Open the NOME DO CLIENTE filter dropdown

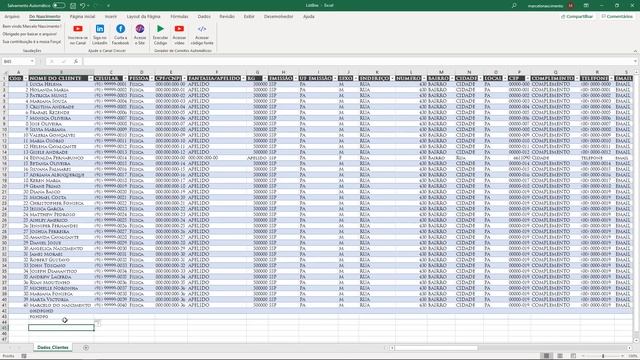click(x=91, y=78)
